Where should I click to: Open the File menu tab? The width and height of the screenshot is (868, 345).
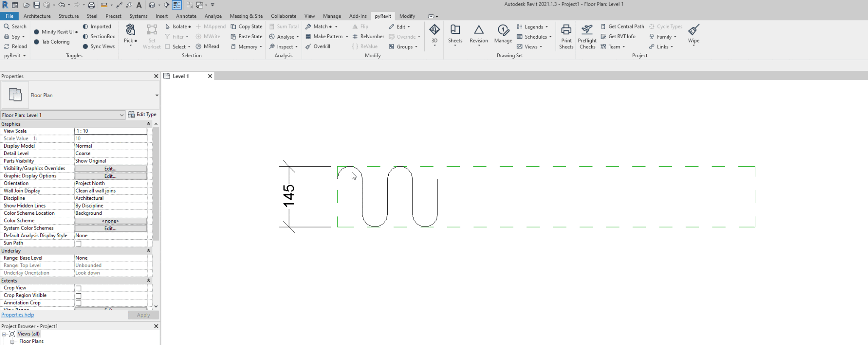click(9, 16)
